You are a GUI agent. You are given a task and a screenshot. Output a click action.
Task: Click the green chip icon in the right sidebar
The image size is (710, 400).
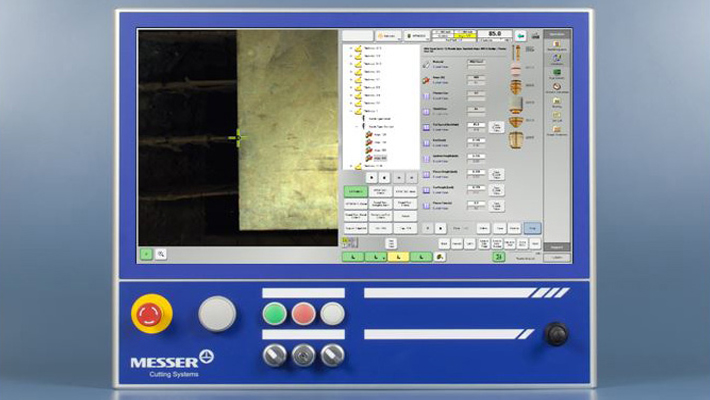556,72
